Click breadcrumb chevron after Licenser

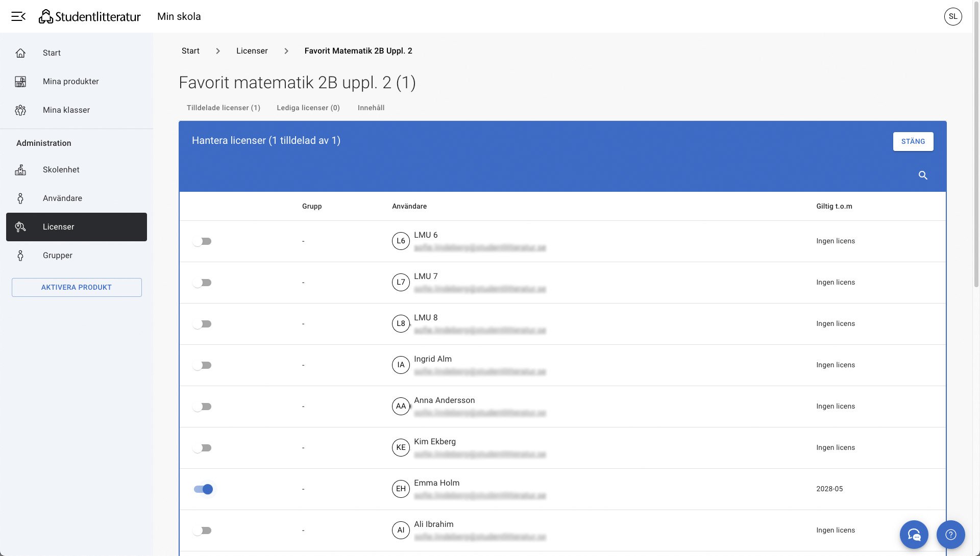click(286, 51)
